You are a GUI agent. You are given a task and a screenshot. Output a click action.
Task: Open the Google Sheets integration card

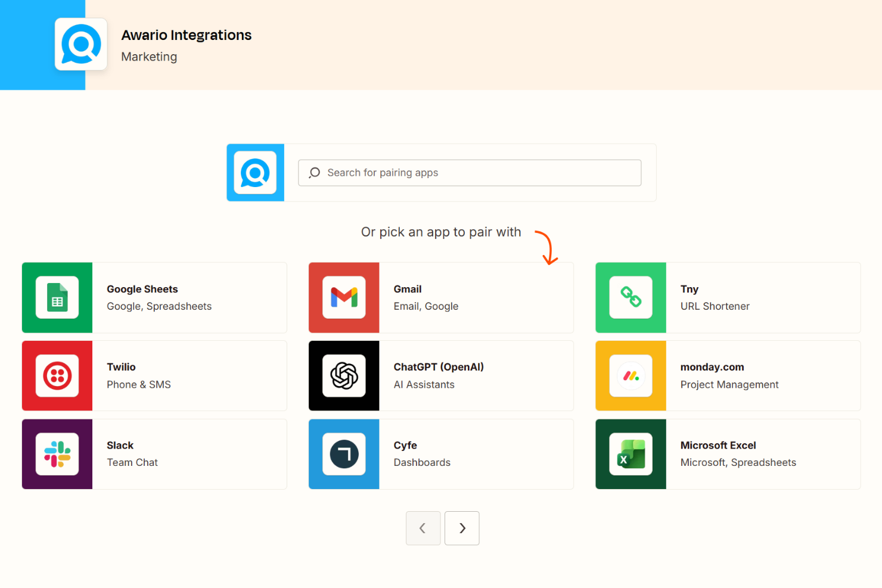[x=179, y=298]
